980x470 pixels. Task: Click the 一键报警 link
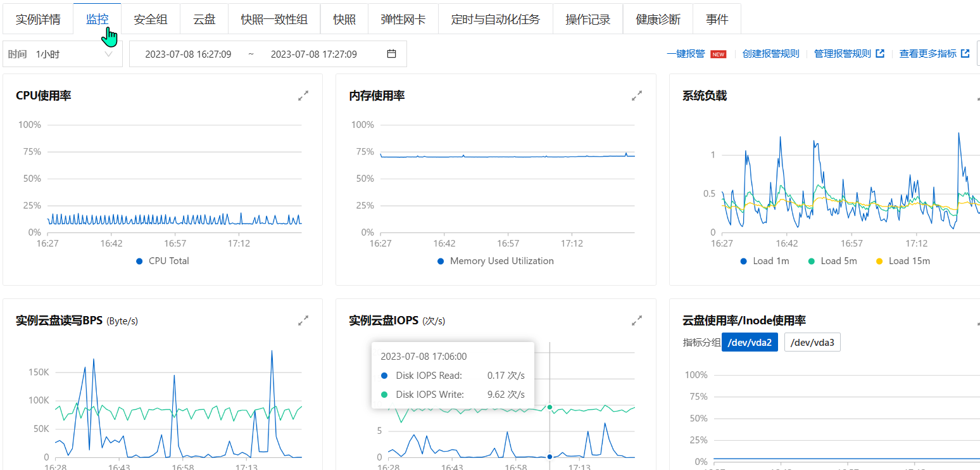[686, 54]
